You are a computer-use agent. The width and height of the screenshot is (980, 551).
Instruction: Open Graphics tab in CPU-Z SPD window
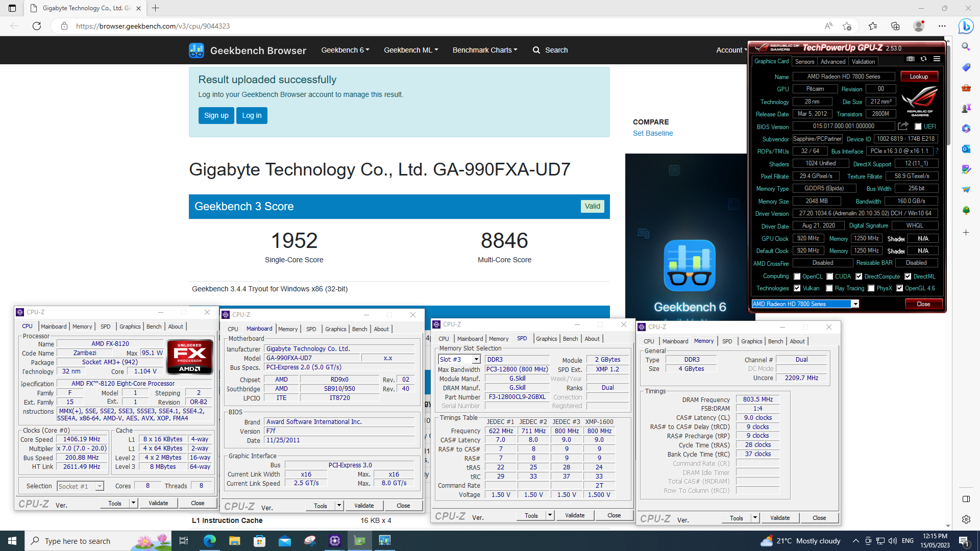tap(546, 339)
